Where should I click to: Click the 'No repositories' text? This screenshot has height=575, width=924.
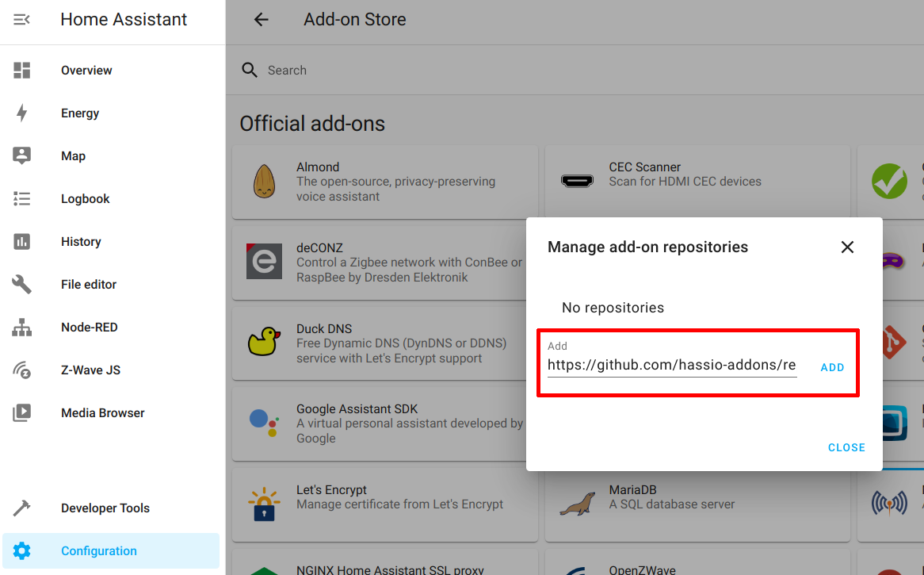coord(613,308)
